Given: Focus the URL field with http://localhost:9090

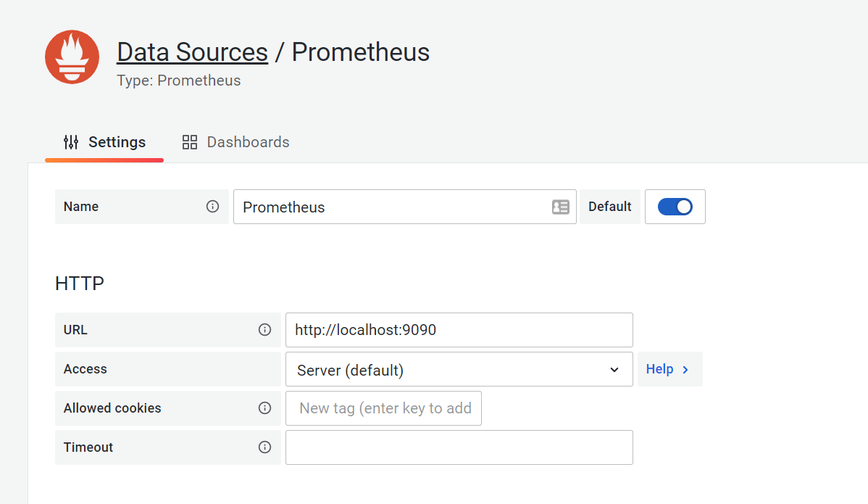Looking at the screenshot, I should coord(459,330).
